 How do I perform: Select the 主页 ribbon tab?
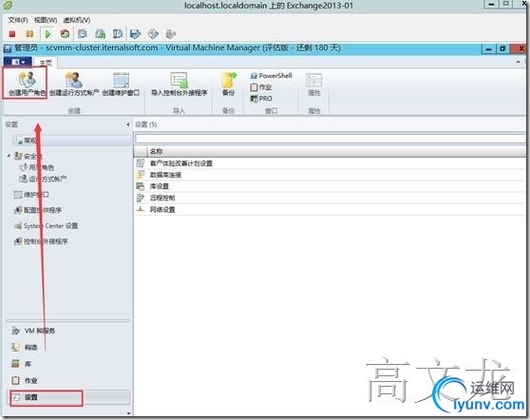pyautogui.click(x=46, y=63)
